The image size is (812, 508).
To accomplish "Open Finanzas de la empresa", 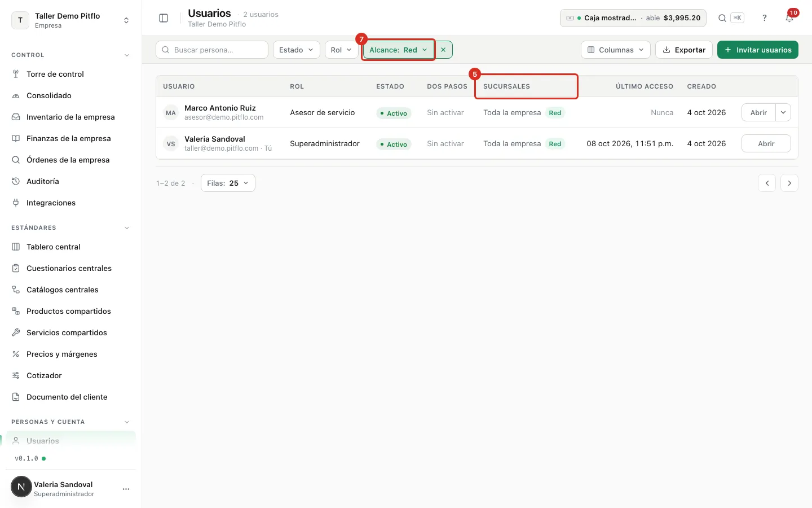I will tap(70, 138).
